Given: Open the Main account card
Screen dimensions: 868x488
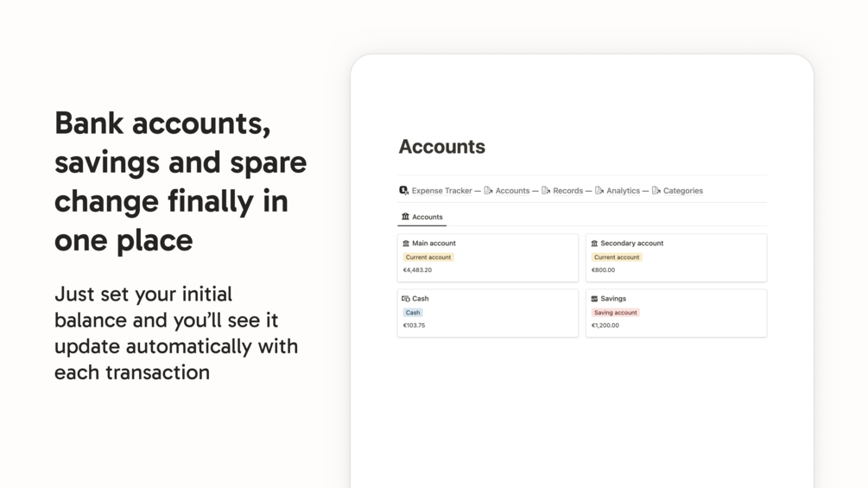Looking at the screenshot, I should [488, 257].
